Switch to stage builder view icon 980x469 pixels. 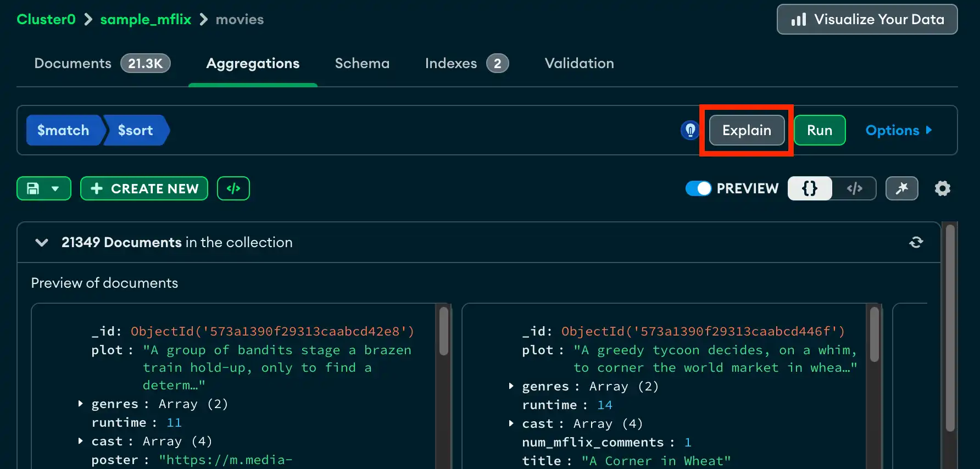(x=810, y=188)
